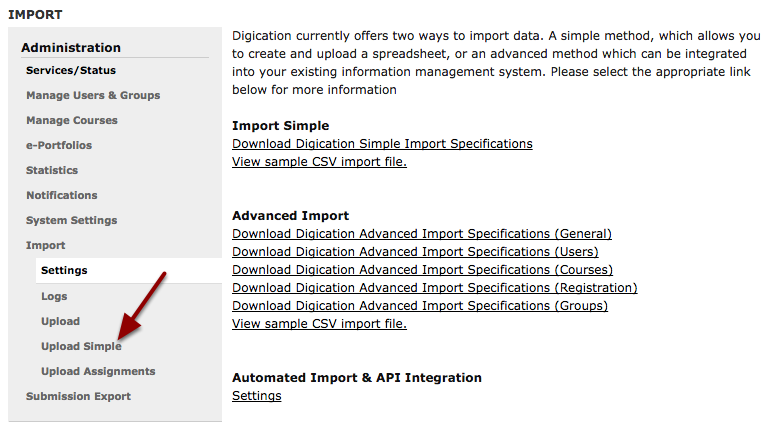Download Advanced Import Specifications (Registration)
Viewport: 770px width, 431px height.
(435, 288)
